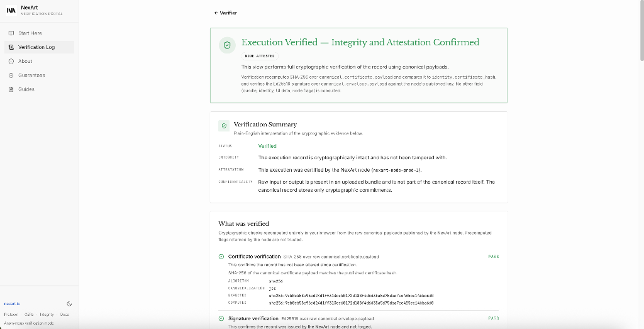This screenshot has height=329, width=644.
Task: Click the green Verified status text
Action: tap(267, 146)
